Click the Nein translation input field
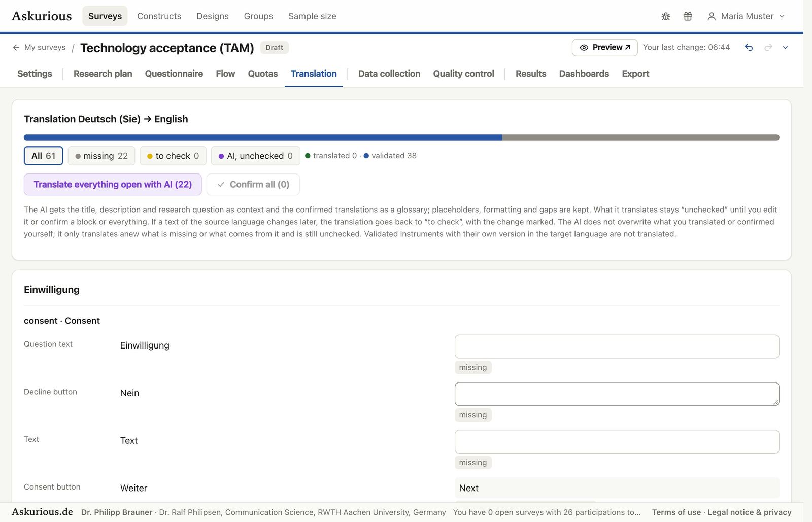812x522 pixels. click(x=617, y=394)
